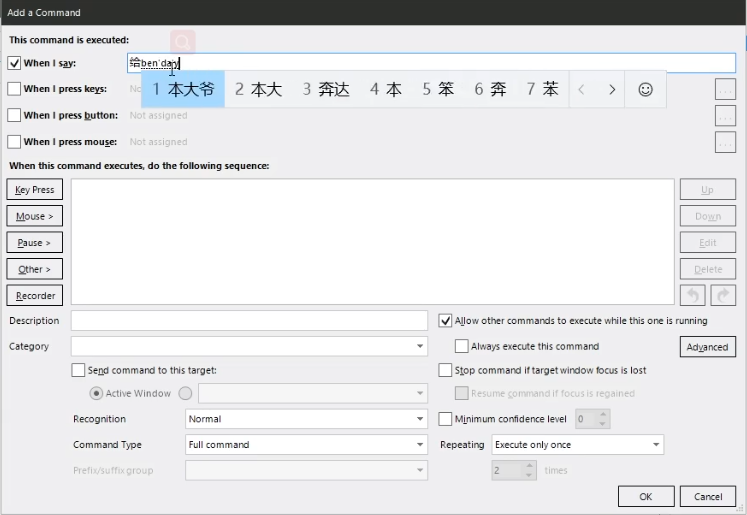The image size is (747, 515).
Task: Click the ellipsis button for key press assignment
Action: coord(726,88)
